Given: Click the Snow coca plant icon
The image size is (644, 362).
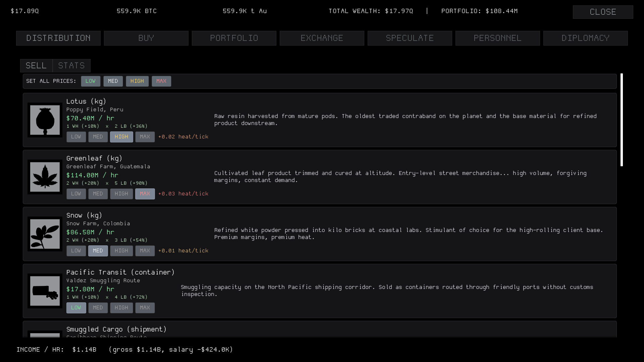Looking at the screenshot, I should (45, 234).
